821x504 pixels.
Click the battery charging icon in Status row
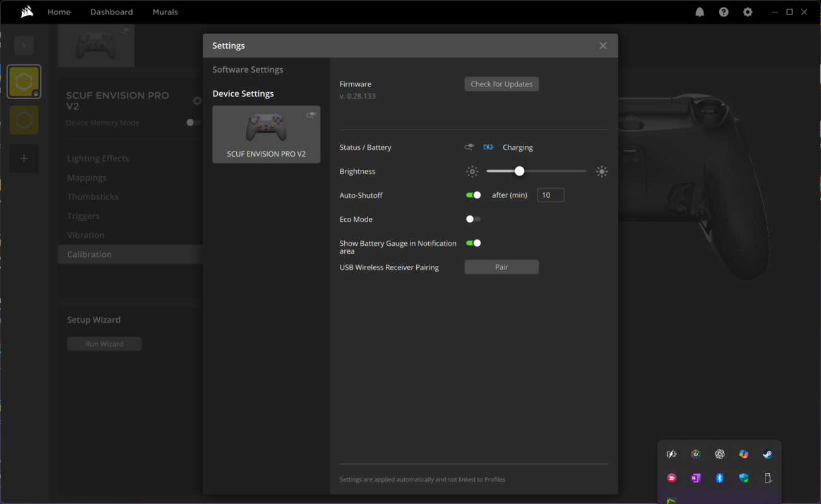(x=488, y=147)
